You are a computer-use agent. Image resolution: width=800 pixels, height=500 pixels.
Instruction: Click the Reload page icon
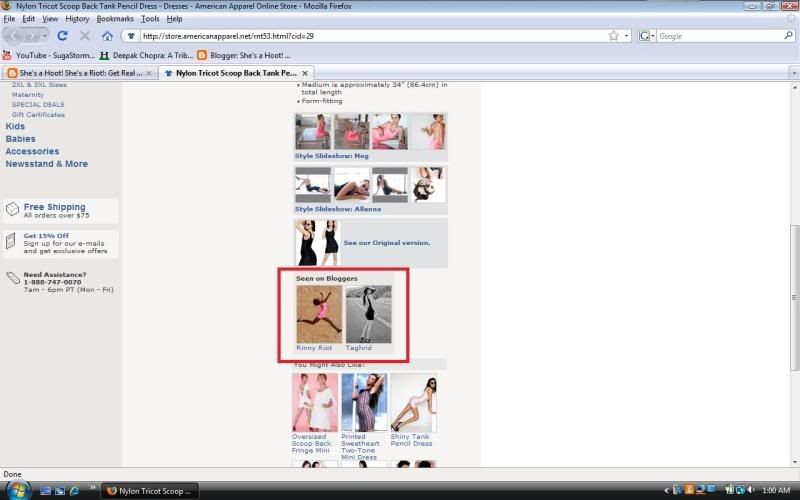coord(62,36)
